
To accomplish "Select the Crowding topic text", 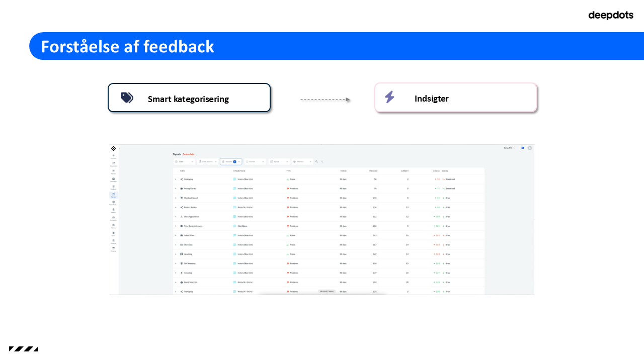I will click(x=189, y=273).
